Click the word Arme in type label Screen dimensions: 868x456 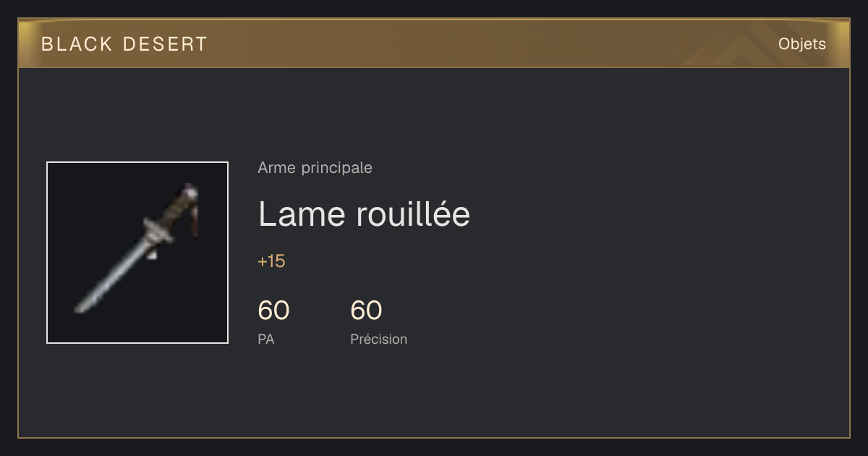[276, 168]
